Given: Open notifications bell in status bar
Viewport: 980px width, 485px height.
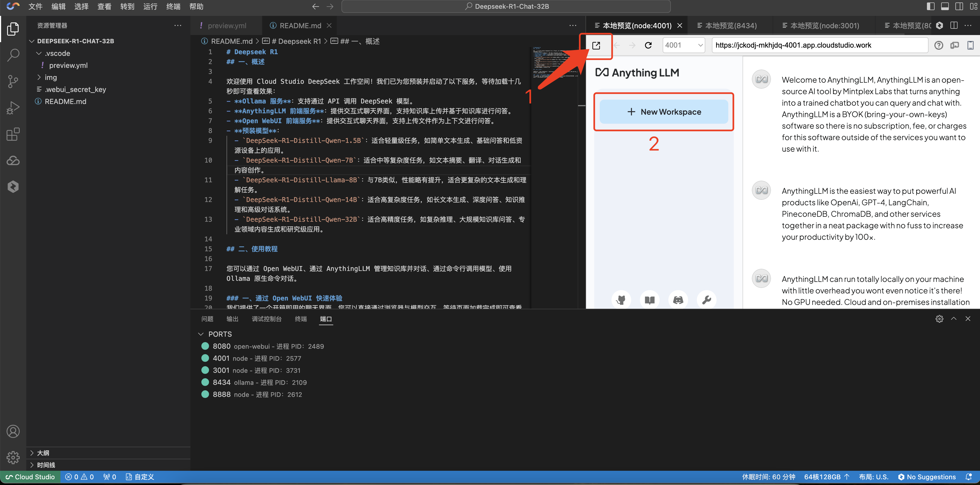Looking at the screenshot, I should tap(969, 477).
